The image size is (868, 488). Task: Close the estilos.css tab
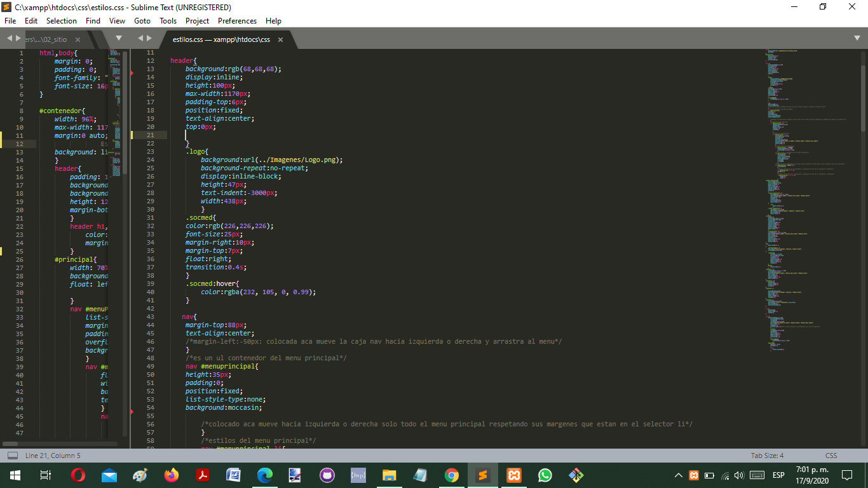(x=280, y=39)
